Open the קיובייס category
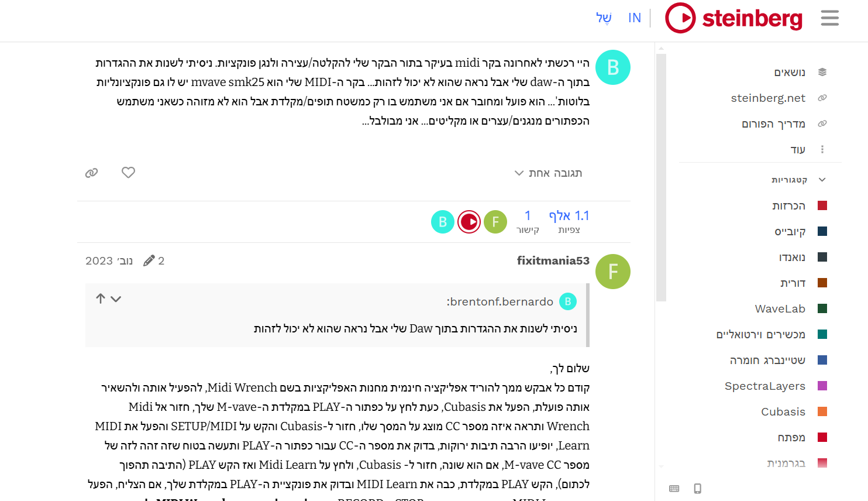This screenshot has width=868, height=501. [x=790, y=232]
